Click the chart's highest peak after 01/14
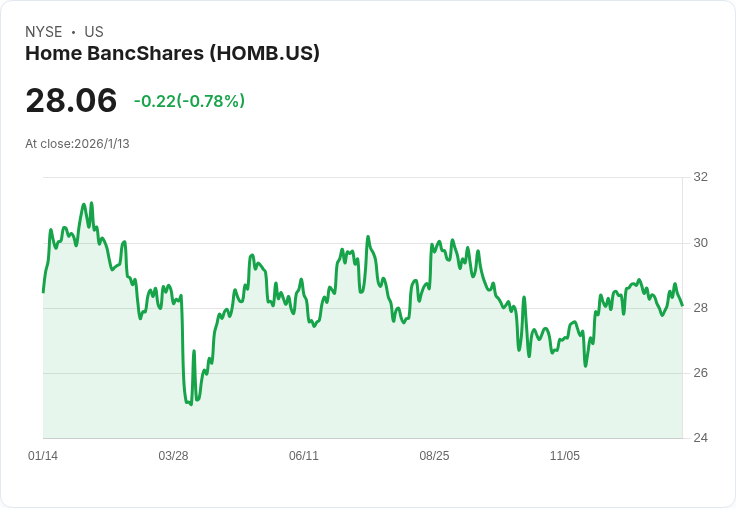The width and height of the screenshot is (736, 508). coord(91,203)
